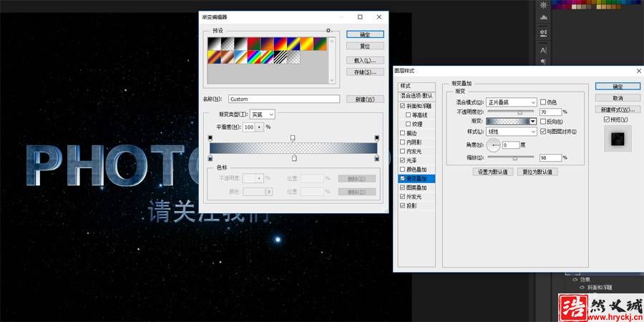Screen dimensions: 644x322
Task: Enable the 内阴影 checkbox
Action: [x=401, y=142]
